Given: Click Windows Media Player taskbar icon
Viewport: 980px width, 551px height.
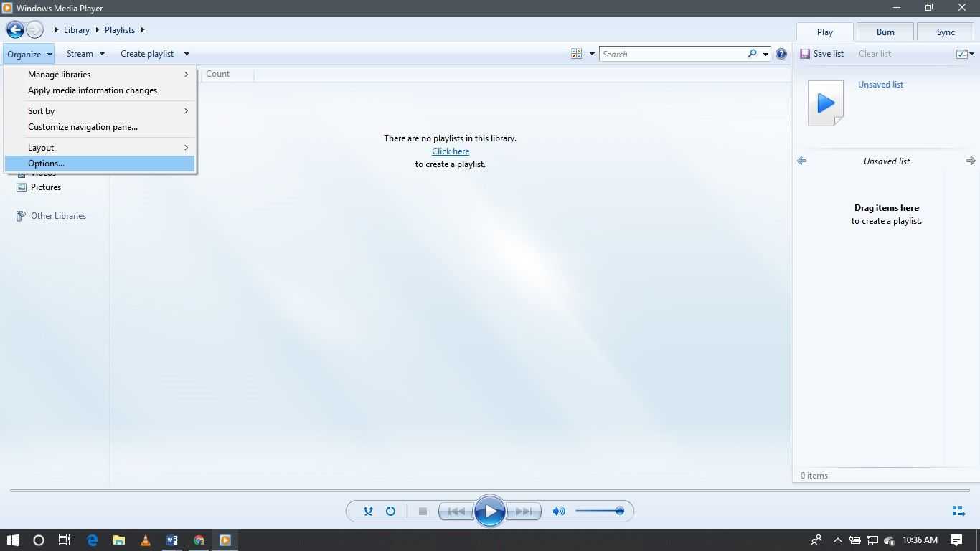Looking at the screenshot, I should click(x=225, y=540).
